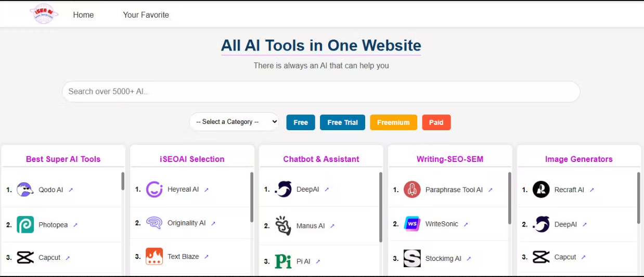Open the Text Blaze link text
644x277 pixels.
point(183,256)
